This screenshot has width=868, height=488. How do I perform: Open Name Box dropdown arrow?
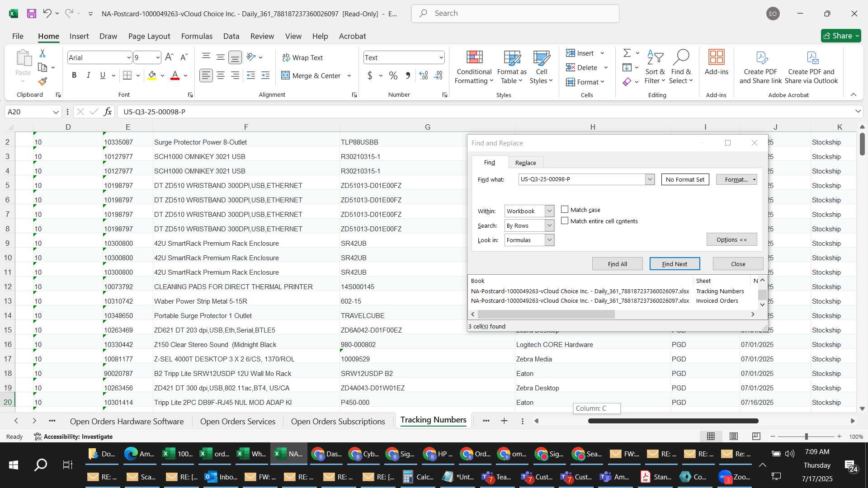56,112
